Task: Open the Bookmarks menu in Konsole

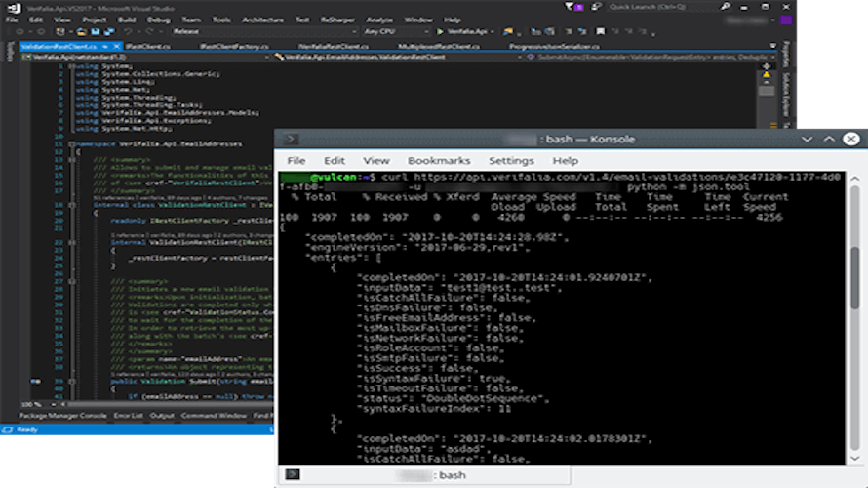Action: coord(439,161)
